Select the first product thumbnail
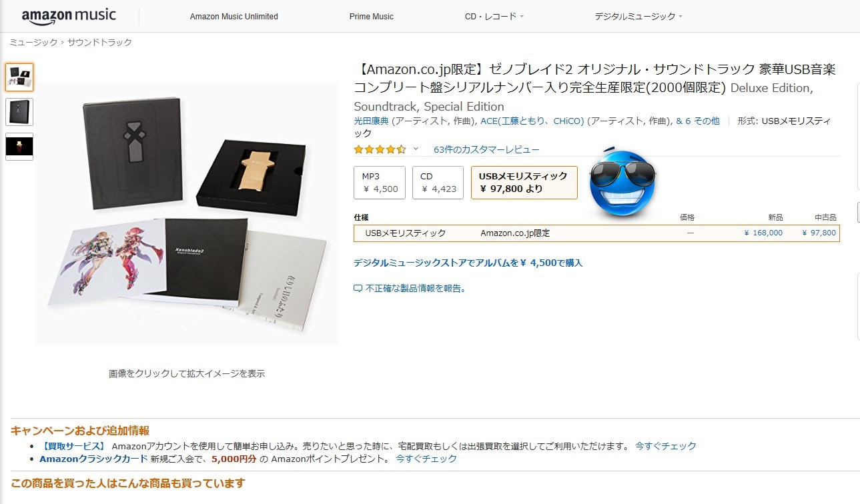 tap(19, 77)
